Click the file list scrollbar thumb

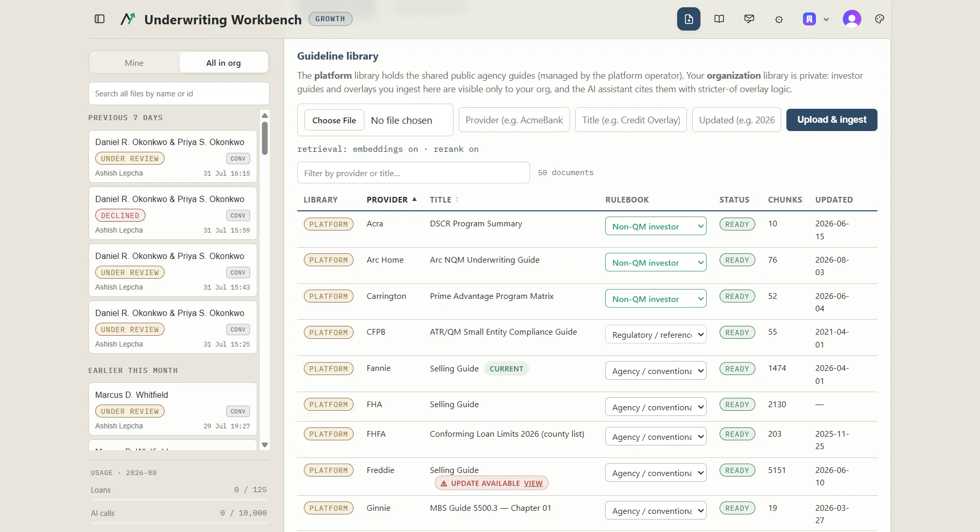pyautogui.click(x=265, y=138)
